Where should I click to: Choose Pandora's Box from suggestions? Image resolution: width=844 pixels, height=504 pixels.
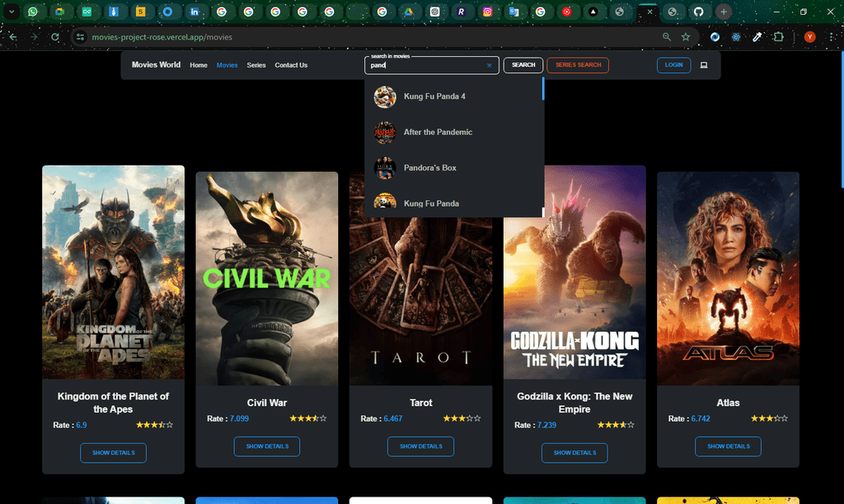pos(453,168)
